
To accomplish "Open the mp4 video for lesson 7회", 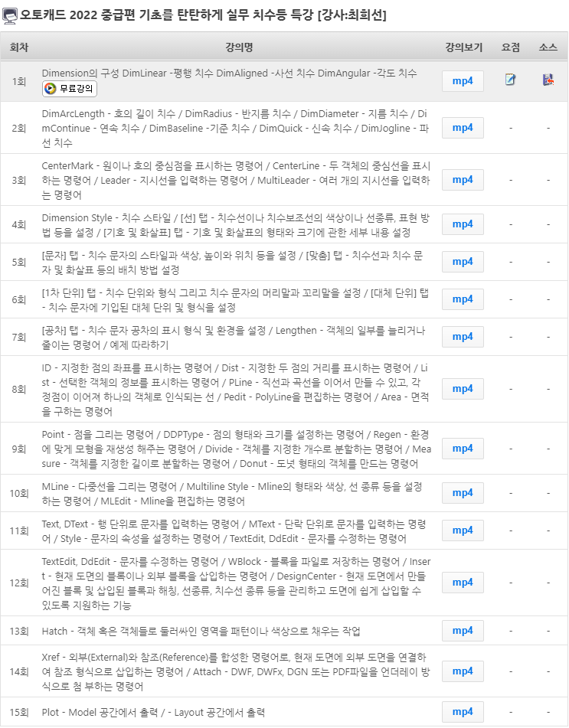I will pos(463,337).
